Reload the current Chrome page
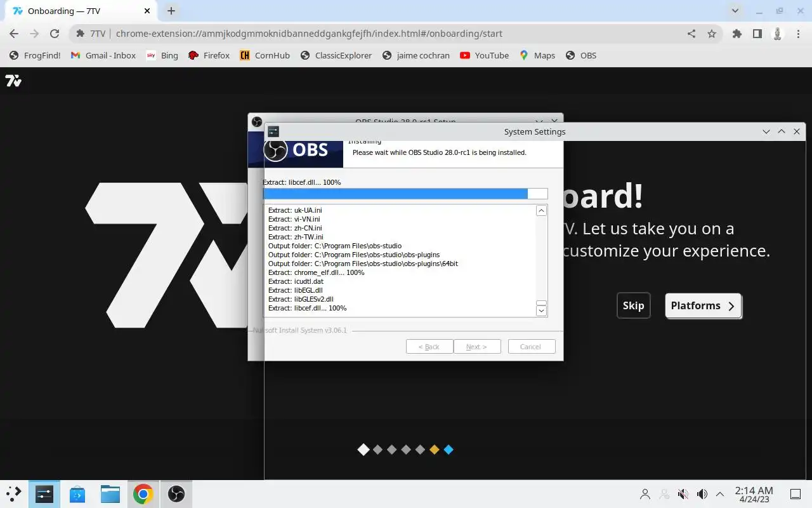This screenshot has height=508, width=812. [x=55, y=34]
